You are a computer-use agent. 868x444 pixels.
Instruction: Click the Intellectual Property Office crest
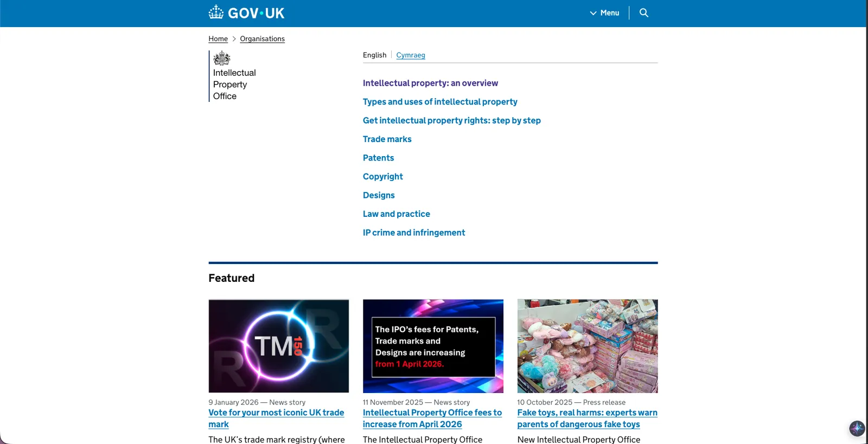[222, 58]
